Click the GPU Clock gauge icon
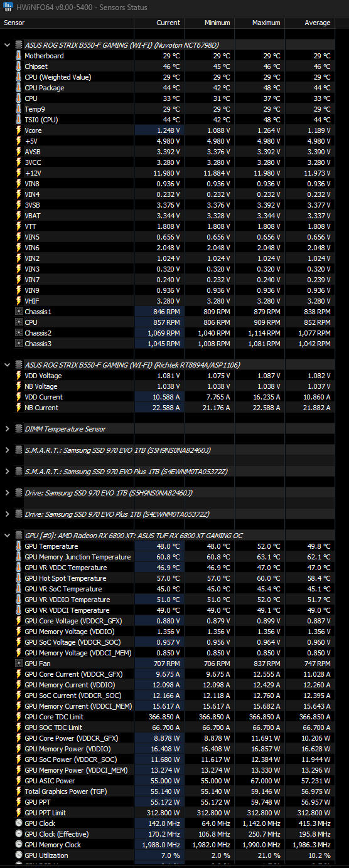Viewport: 349px width, 868px height. 18,823
